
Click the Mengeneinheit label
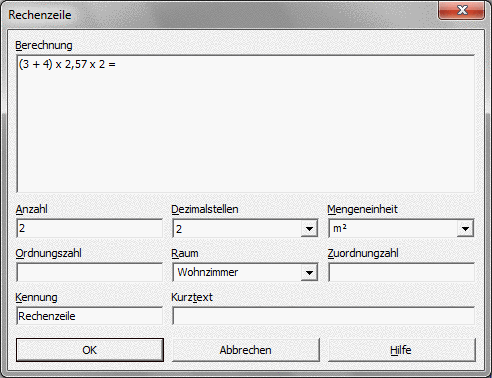click(362, 209)
